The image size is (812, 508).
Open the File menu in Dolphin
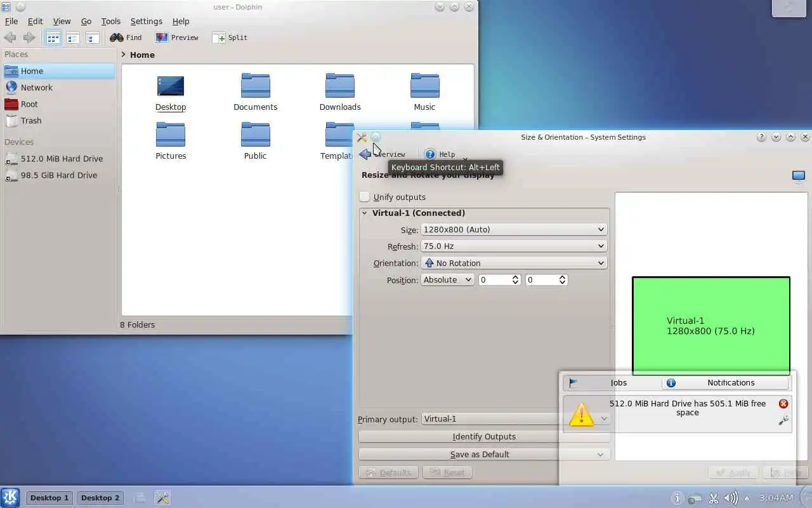click(11, 21)
